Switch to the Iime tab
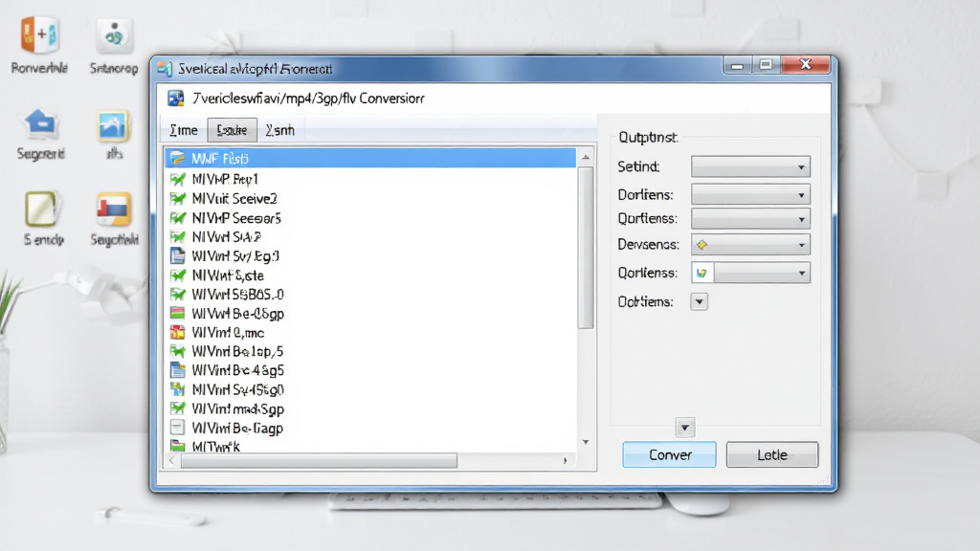The height and width of the screenshot is (551, 980). 184,130
